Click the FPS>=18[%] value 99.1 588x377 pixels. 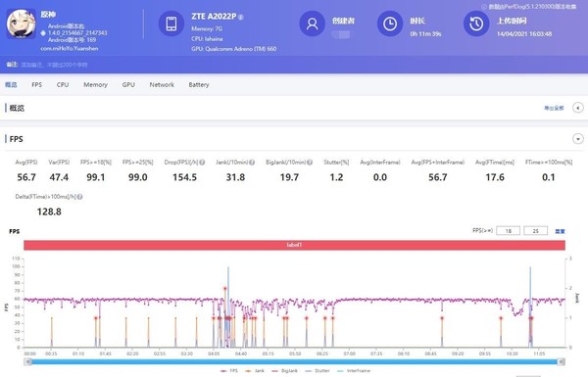96,177
